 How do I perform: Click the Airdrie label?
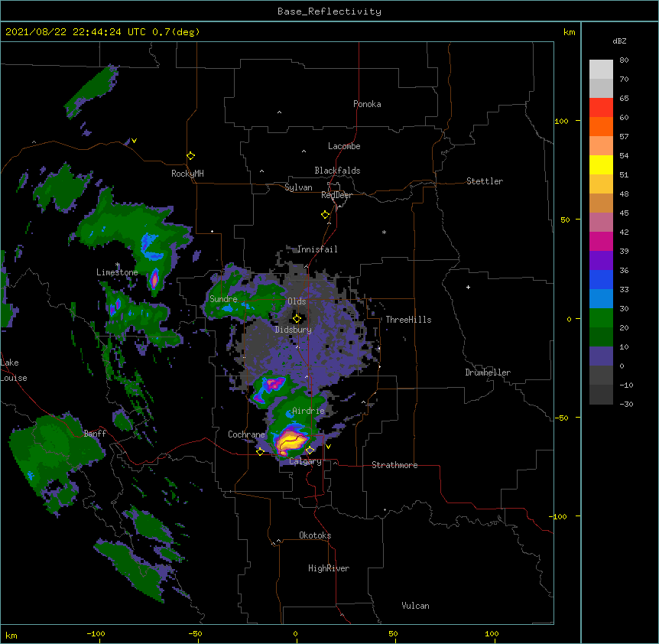click(308, 411)
